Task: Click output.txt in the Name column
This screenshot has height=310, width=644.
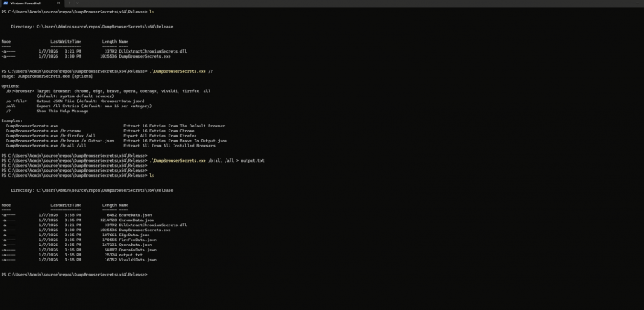Action: tap(131, 255)
